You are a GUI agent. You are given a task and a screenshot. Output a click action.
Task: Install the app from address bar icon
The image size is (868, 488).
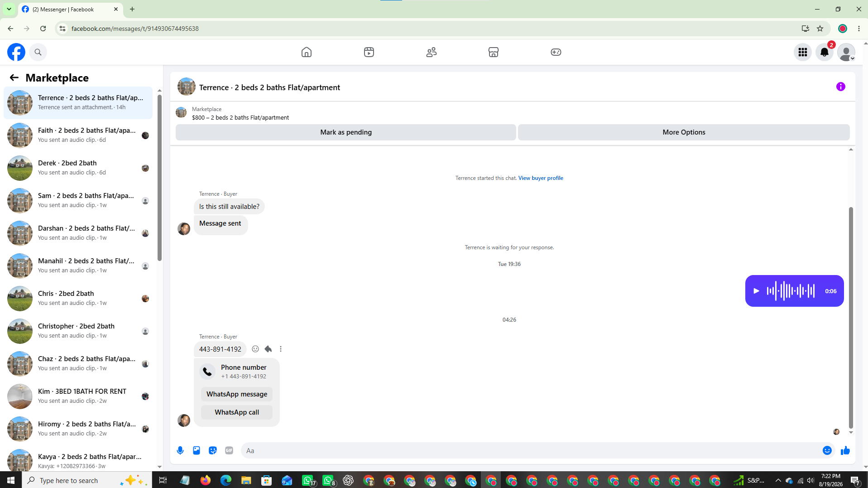click(806, 29)
